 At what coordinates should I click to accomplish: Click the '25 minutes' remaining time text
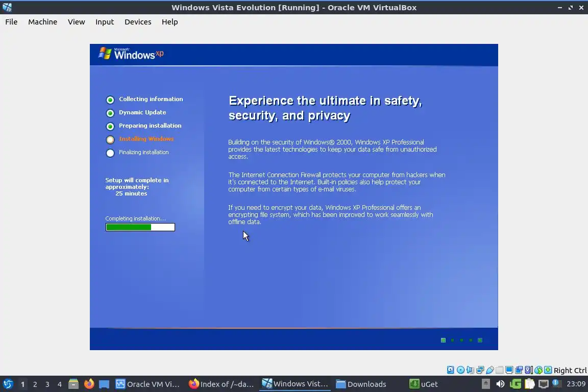click(131, 193)
